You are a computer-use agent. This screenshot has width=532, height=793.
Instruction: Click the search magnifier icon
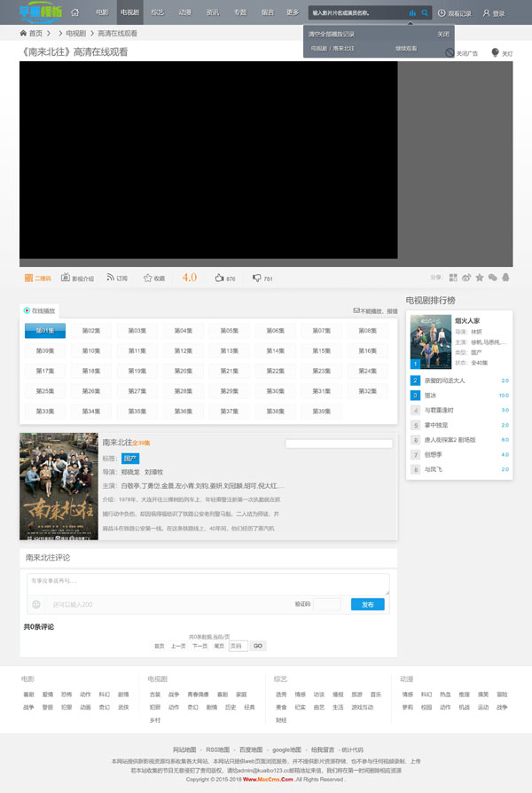(425, 13)
